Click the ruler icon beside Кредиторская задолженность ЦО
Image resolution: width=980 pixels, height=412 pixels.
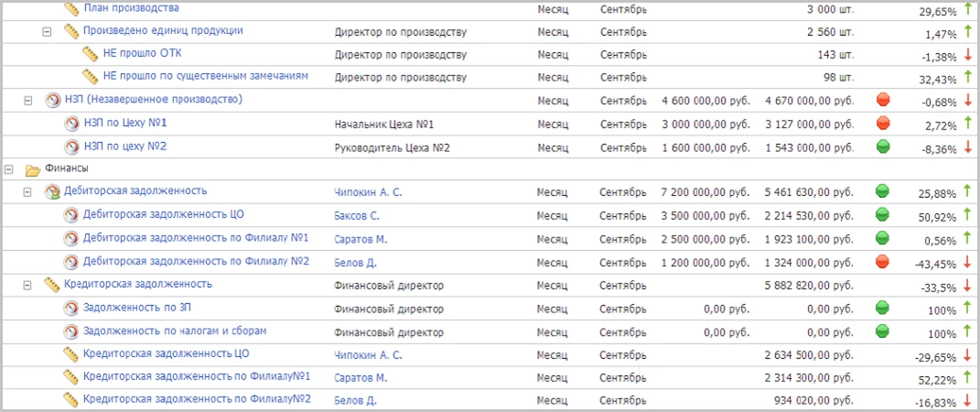[x=71, y=354]
